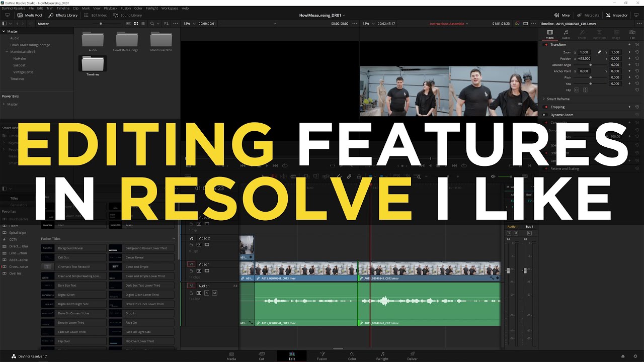This screenshot has height=362, width=644.
Task: Add keyframe for Zoom parameter
Action: point(629,52)
